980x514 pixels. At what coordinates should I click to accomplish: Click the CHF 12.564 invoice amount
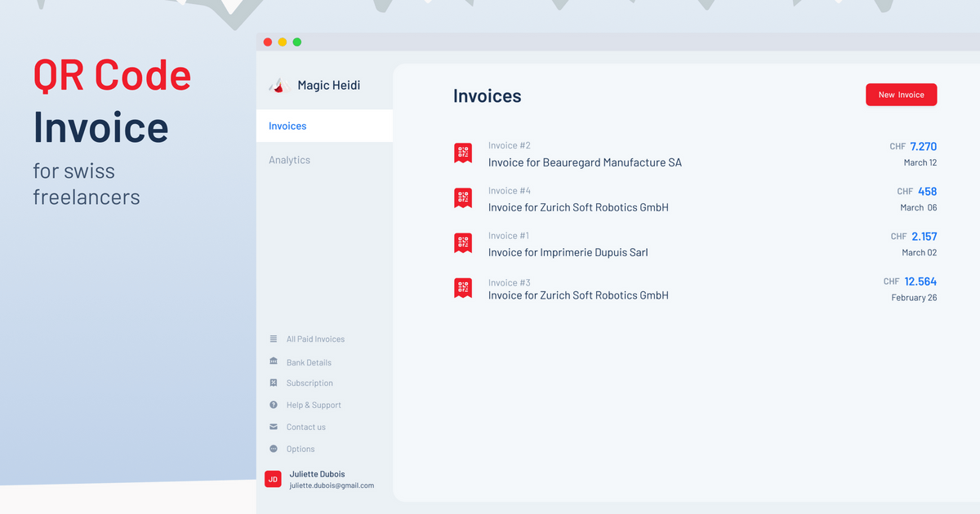click(x=920, y=281)
